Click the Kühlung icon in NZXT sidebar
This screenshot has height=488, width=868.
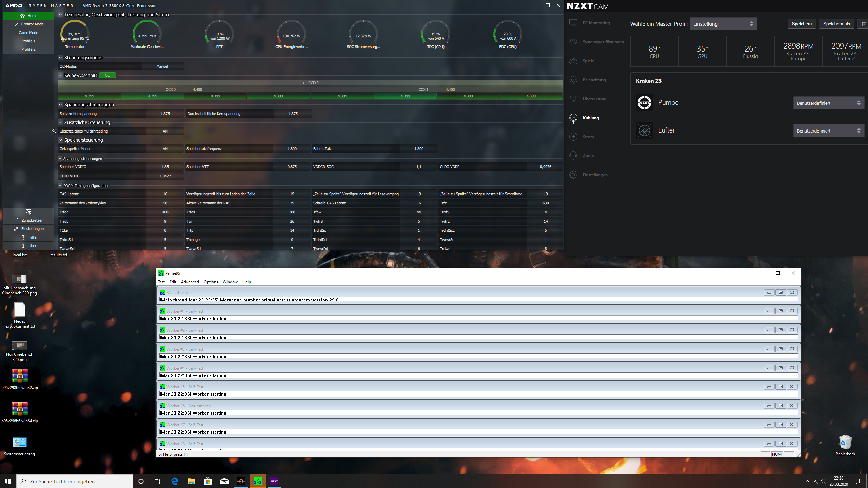tap(573, 118)
